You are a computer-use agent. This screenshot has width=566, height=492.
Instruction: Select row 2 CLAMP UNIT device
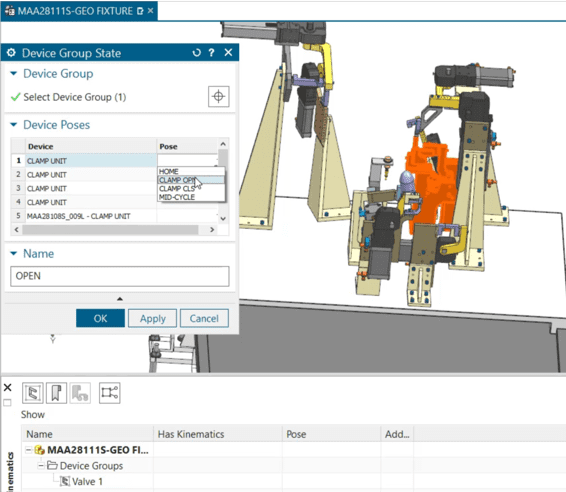91,175
